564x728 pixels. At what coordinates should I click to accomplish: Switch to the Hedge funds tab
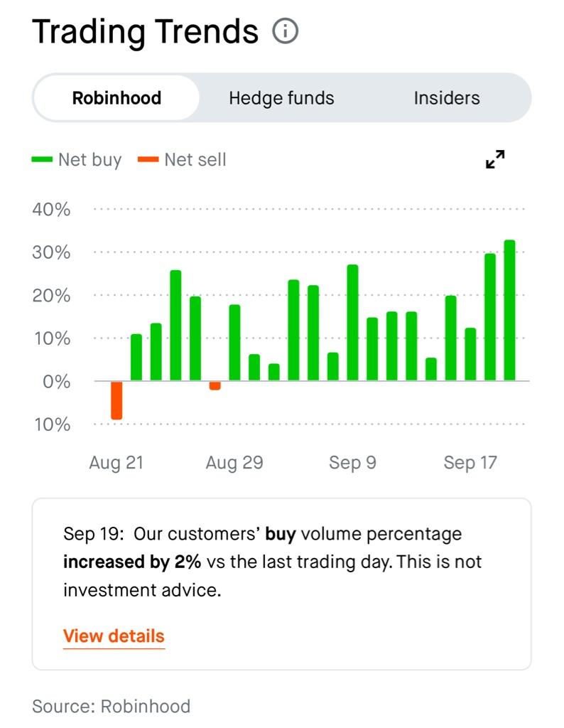coord(281,98)
